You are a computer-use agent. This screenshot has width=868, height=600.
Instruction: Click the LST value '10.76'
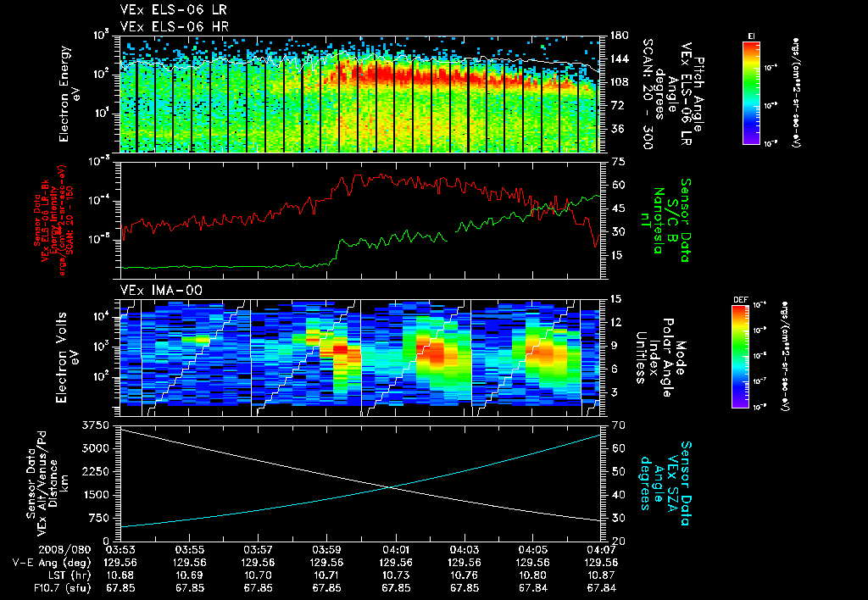pyautogui.click(x=465, y=576)
